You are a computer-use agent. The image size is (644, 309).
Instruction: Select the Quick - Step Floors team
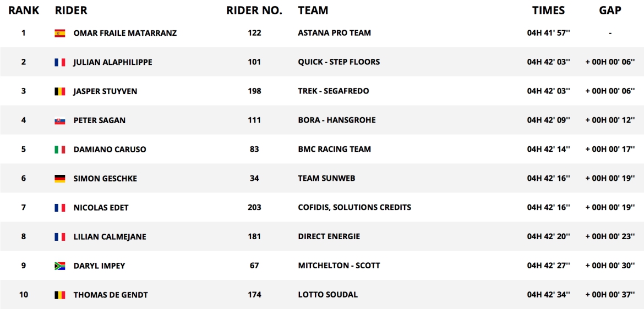click(339, 62)
